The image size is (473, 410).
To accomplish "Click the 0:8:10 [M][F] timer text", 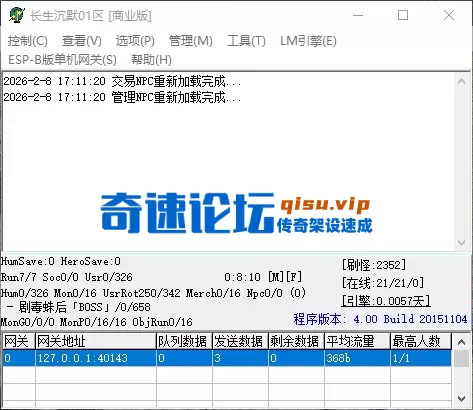I will pyautogui.click(x=263, y=277).
